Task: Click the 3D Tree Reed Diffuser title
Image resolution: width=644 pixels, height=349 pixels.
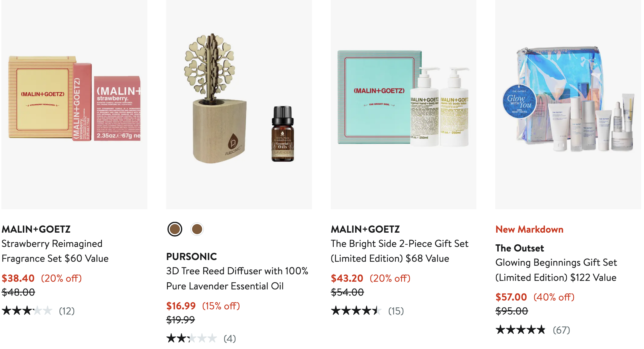Action: tap(237, 278)
